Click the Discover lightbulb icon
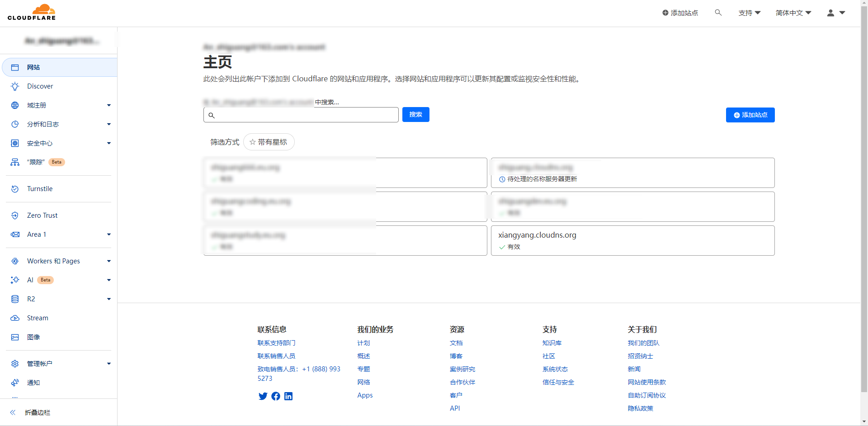The height and width of the screenshot is (426, 868). 15,86
